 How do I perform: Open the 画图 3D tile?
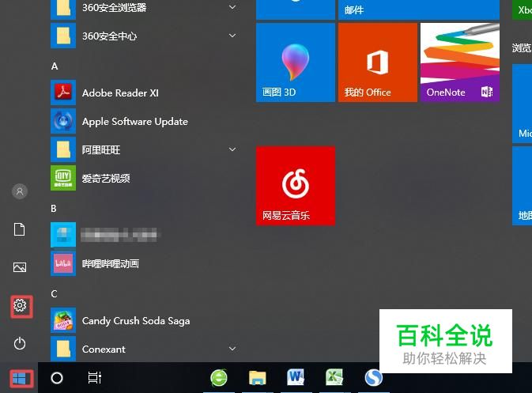[296, 62]
